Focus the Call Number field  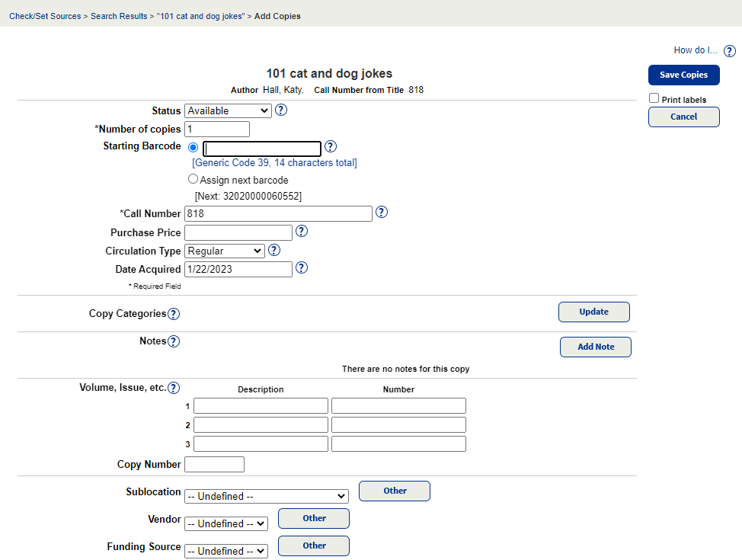click(278, 213)
